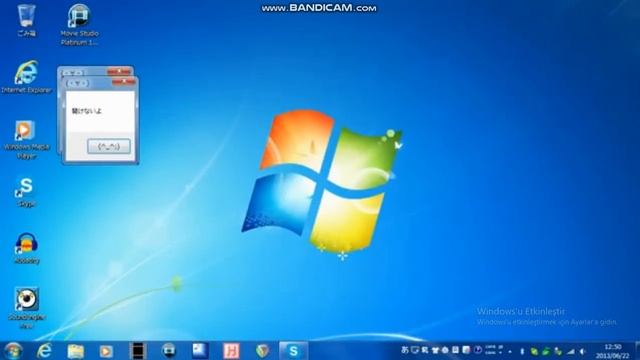Click the taskbar clock showing 12:50

click(x=612, y=351)
